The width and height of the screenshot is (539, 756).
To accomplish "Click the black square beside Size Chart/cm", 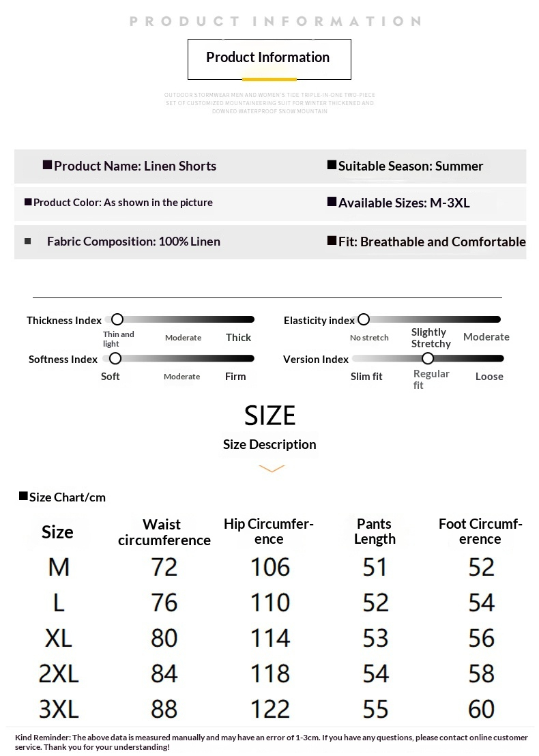I will click(x=23, y=496).
